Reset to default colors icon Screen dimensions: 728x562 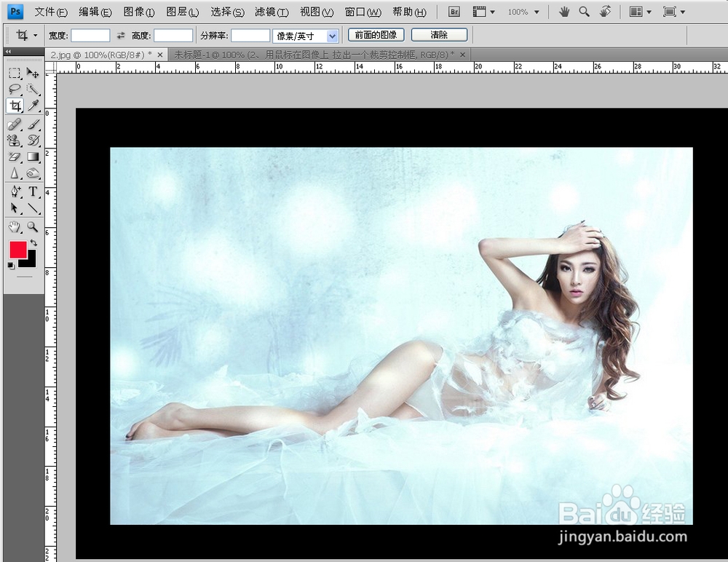tap(11, 265)
